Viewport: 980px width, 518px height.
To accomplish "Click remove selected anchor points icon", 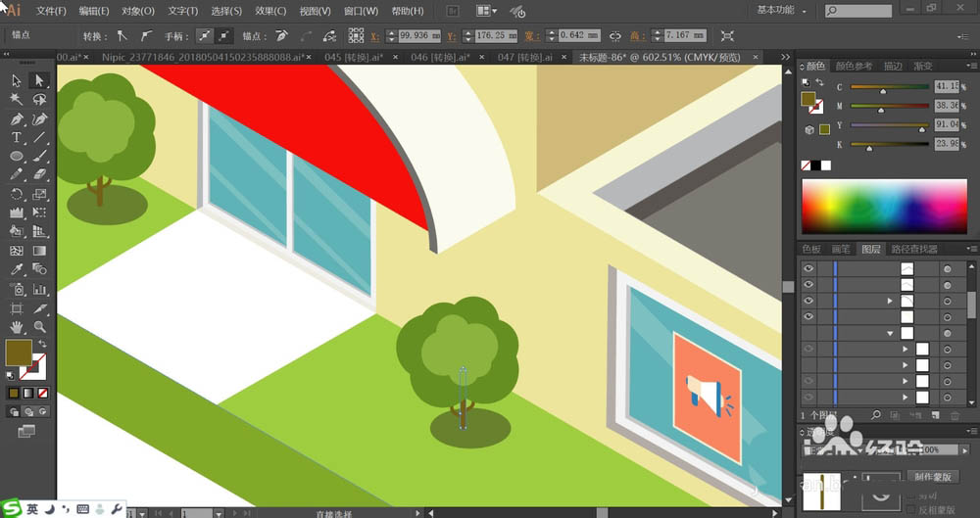I will coord(282,36).
